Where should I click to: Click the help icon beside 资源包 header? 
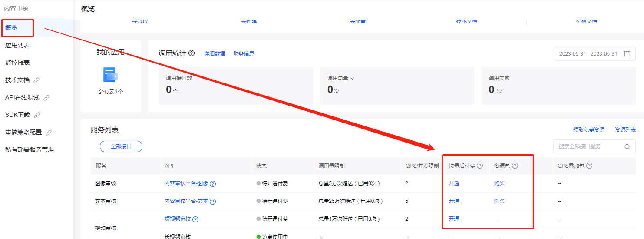(515, 166)
